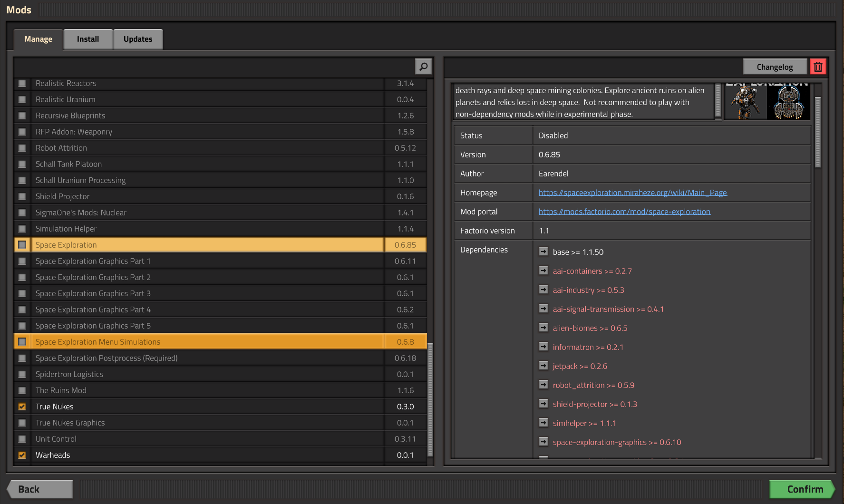Click the description text scrollbar

pos(718,101)
